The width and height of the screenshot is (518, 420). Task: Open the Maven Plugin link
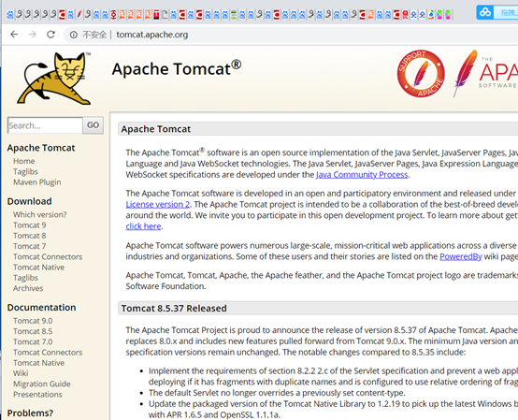point(37,182)
